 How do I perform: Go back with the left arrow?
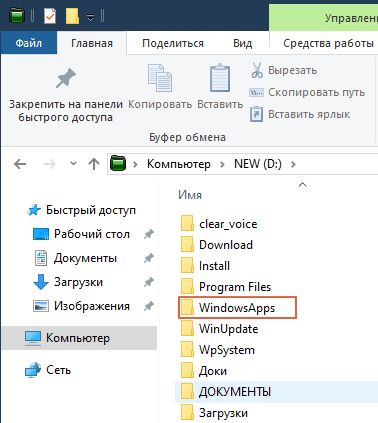pos(20,164)
